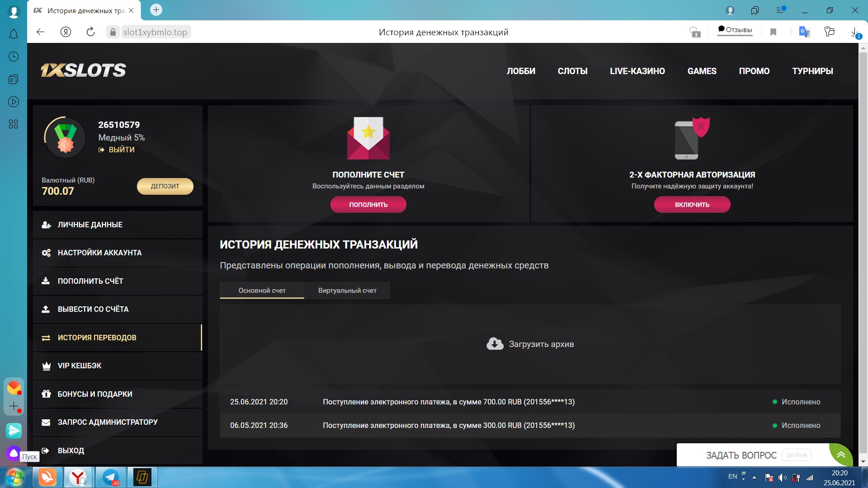Click the address bar URL field
868x488 pixels.
[x=155, y=32]
